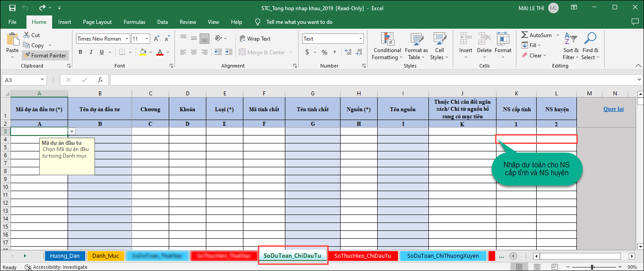The width and height of the screenshot is (644, 271).
Task: Toggle Wrap Text on
Action: click(x=254, y=39)
